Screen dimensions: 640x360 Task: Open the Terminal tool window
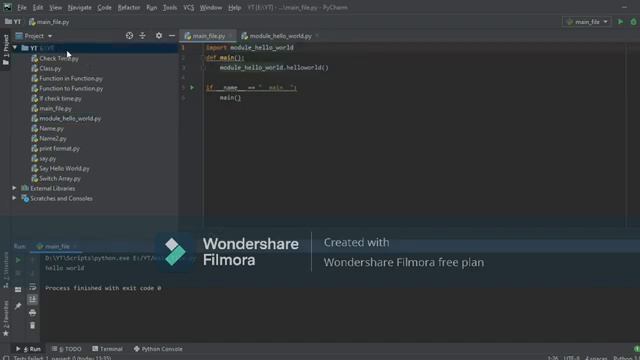[107, 349]
